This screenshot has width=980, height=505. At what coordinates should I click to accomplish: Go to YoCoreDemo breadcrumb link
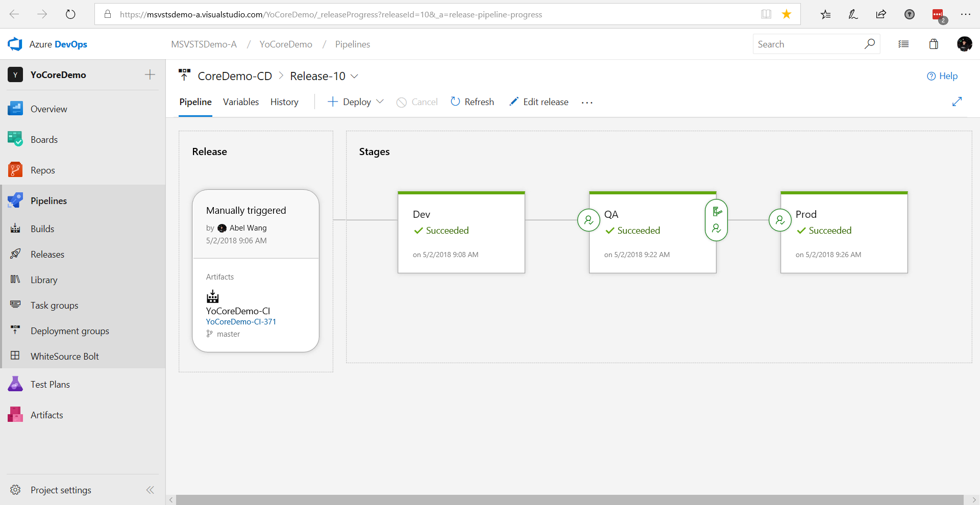[x=286, y=44]
